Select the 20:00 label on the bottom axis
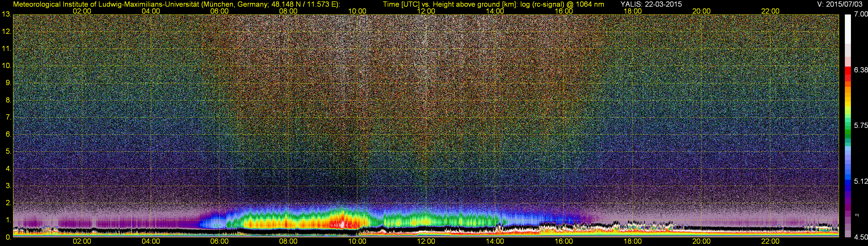 (x=702, y=242)
